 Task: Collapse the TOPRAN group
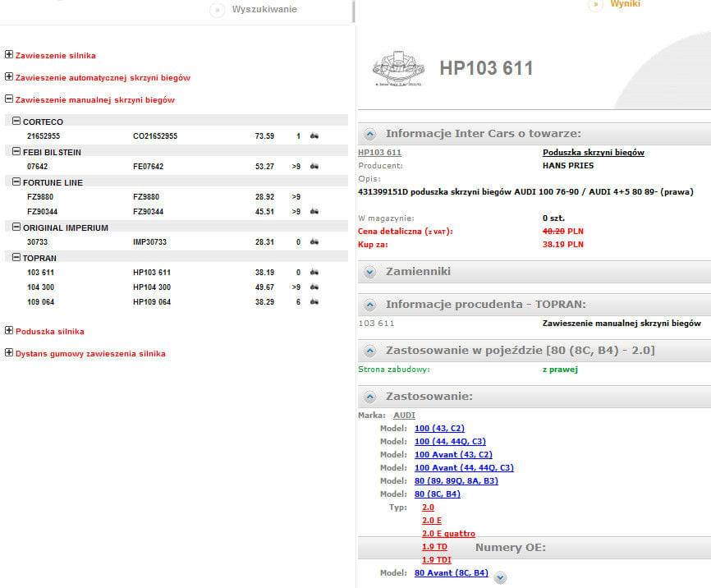pyautogui.click(x=16, y=257)
